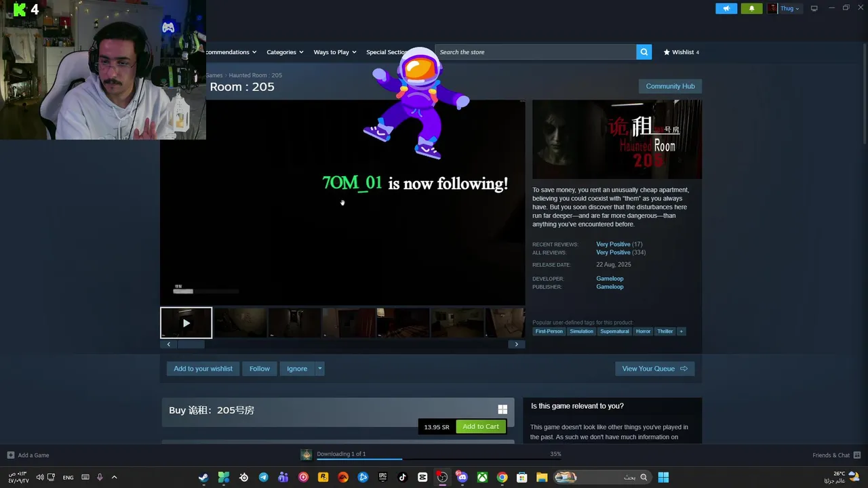Open Steam from the taskbar
Image resolution: width=868 pixels, height=488 pixels.
(203, 477)
